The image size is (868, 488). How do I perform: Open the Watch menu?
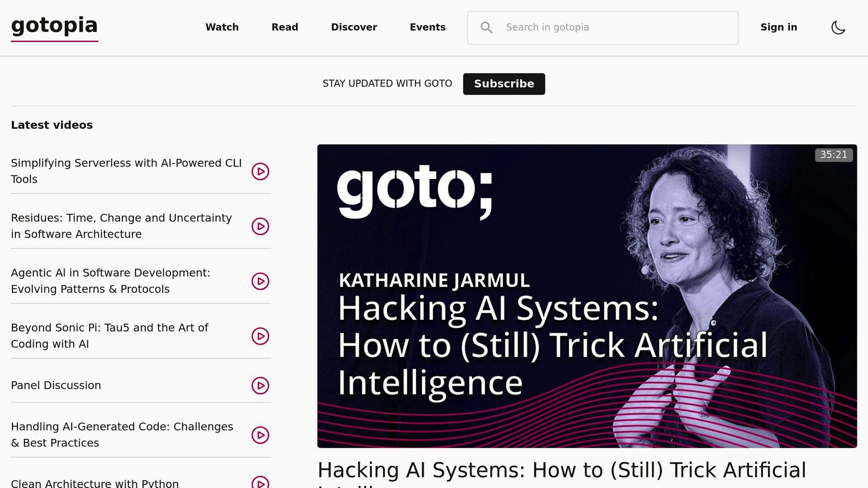222,27
